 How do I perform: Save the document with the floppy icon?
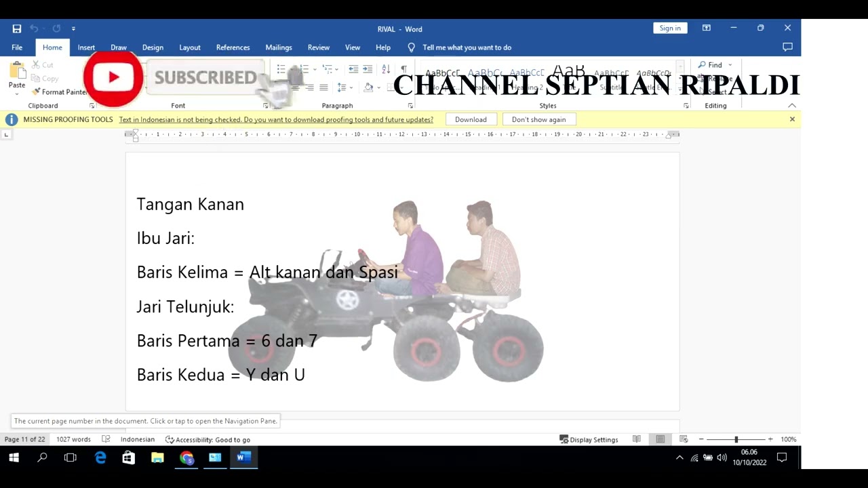(x=17, y=28)
